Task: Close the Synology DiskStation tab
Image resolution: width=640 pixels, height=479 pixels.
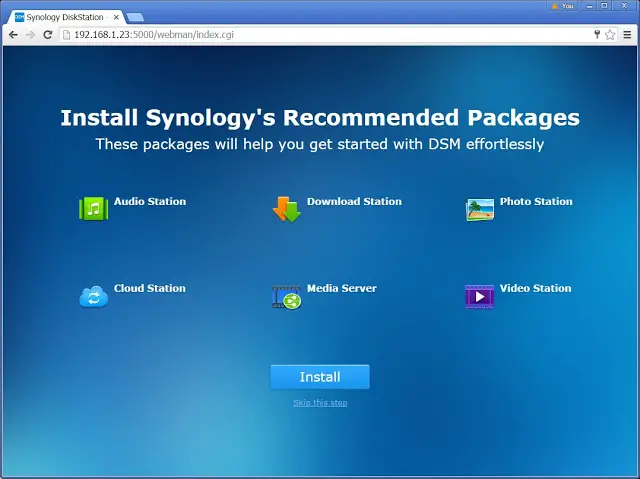Action: click(116, 17)
